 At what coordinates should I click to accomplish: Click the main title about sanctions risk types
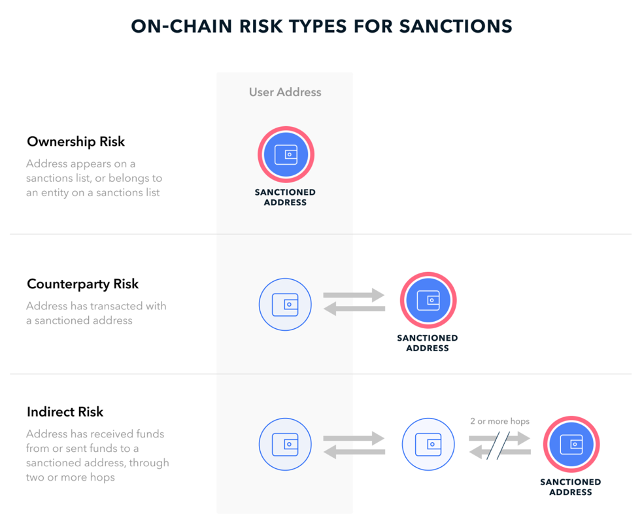pyautogui.click(x=320, y=27)
